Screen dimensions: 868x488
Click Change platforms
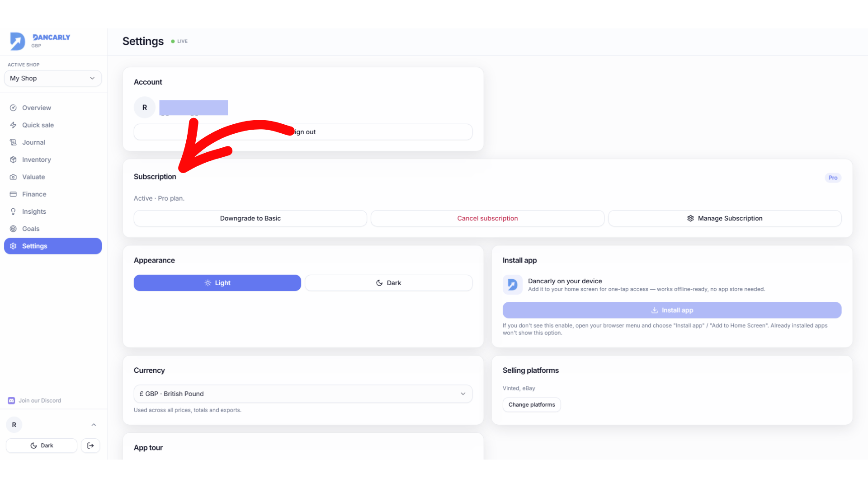click(532, 405)
